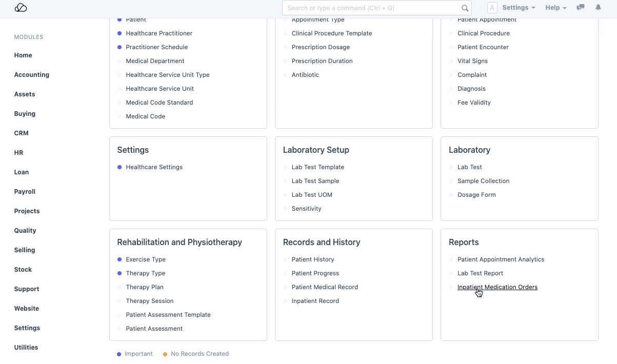617x364 pixels.
Task: Click the dot beside Exercise Type
Action: click(120, 259)
